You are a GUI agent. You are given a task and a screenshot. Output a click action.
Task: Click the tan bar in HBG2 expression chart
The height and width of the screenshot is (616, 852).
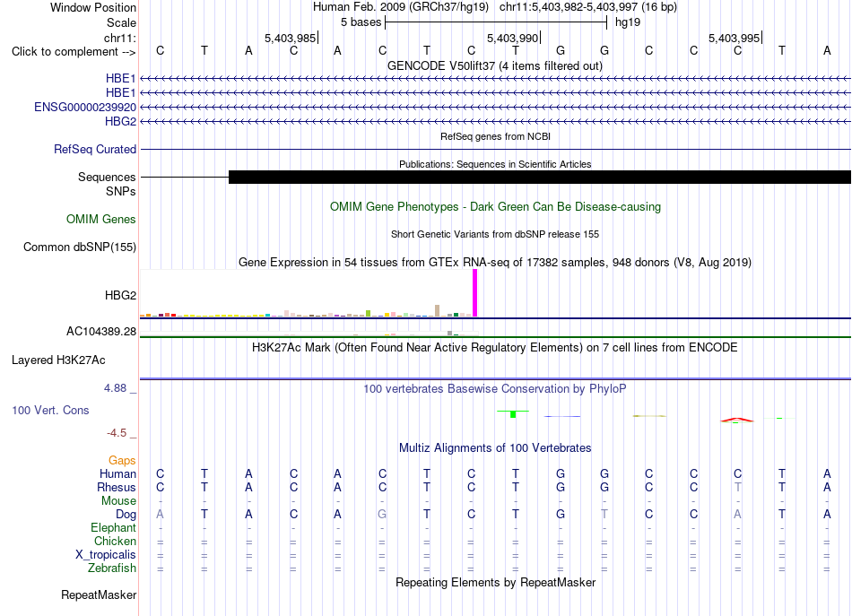[x=438, y=311]
